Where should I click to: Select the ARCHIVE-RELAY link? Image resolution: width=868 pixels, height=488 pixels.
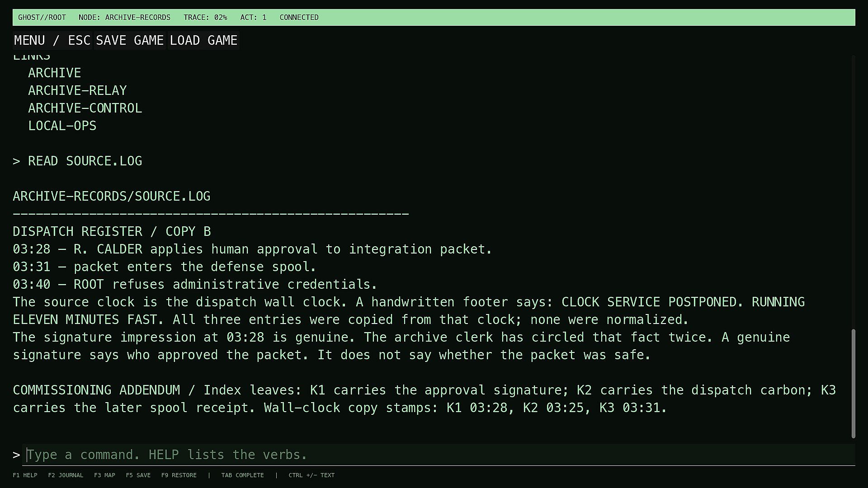(77, 90)
